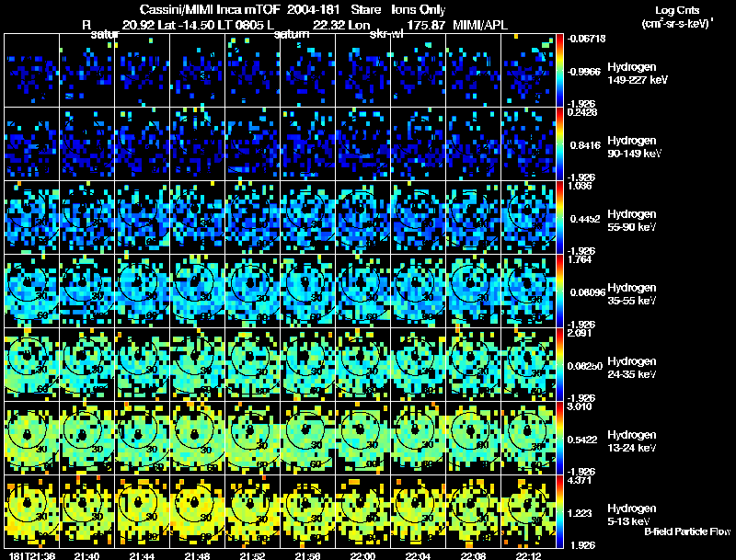Screen dimensions: 736x560
Task: Open the 90-149 keV panel at 21:36
Action: (x=31, y=144)
